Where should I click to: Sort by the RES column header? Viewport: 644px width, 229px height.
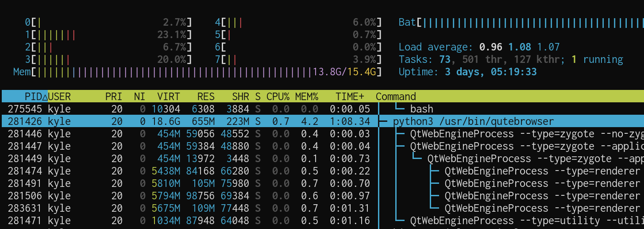point(206,97)
